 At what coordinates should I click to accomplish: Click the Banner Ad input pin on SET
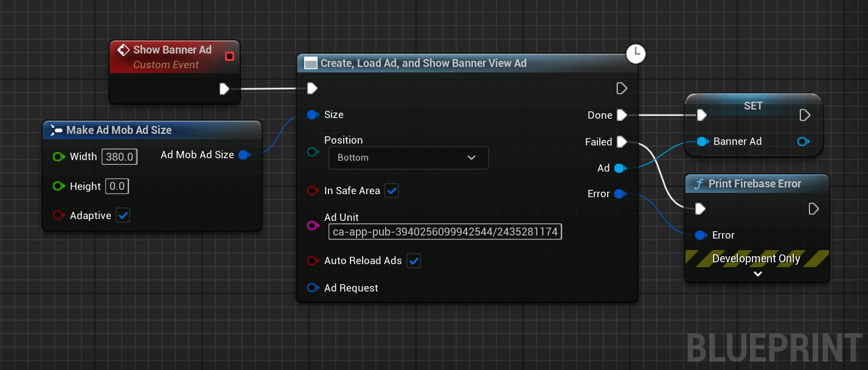[702, 142]
